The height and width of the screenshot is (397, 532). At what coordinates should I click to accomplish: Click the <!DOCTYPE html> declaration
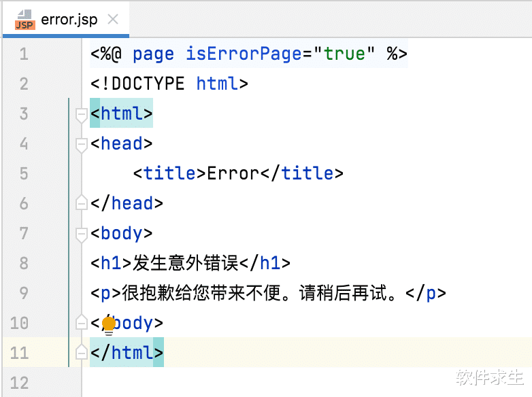(x=169, y=84)
